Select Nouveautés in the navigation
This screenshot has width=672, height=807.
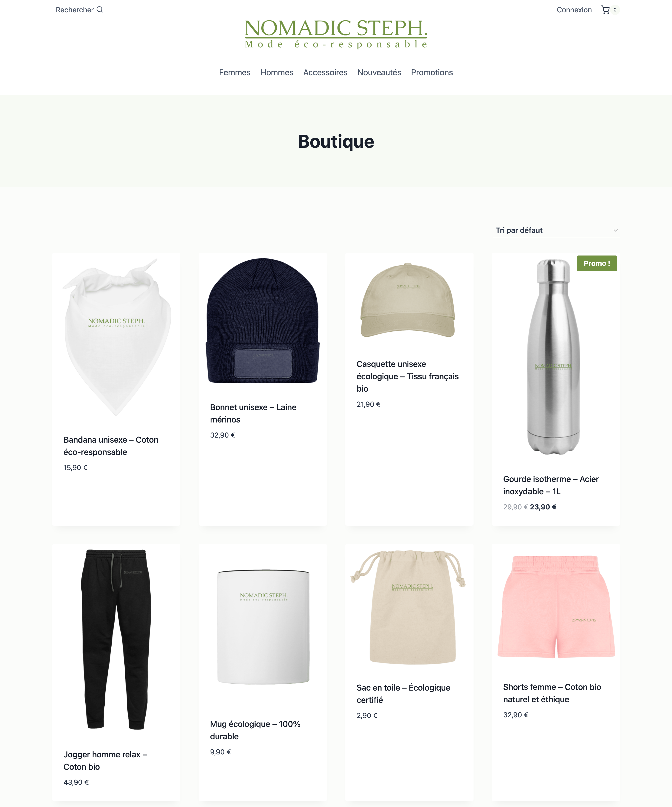pos(379,72)
